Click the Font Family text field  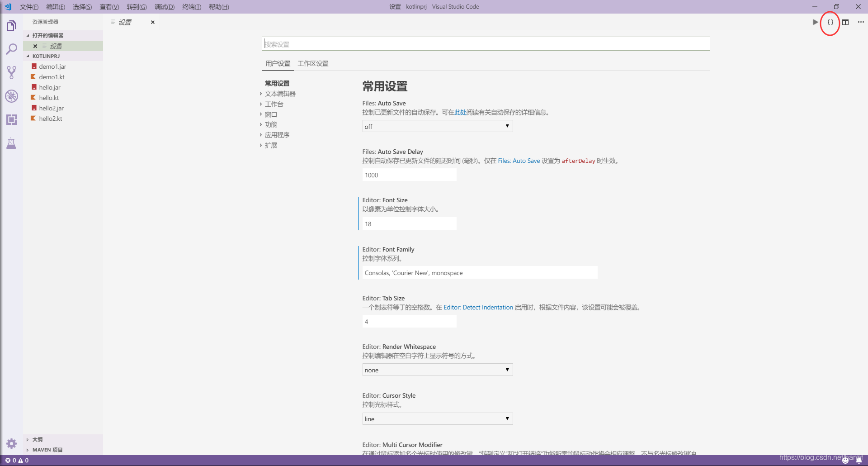(480, 272)
